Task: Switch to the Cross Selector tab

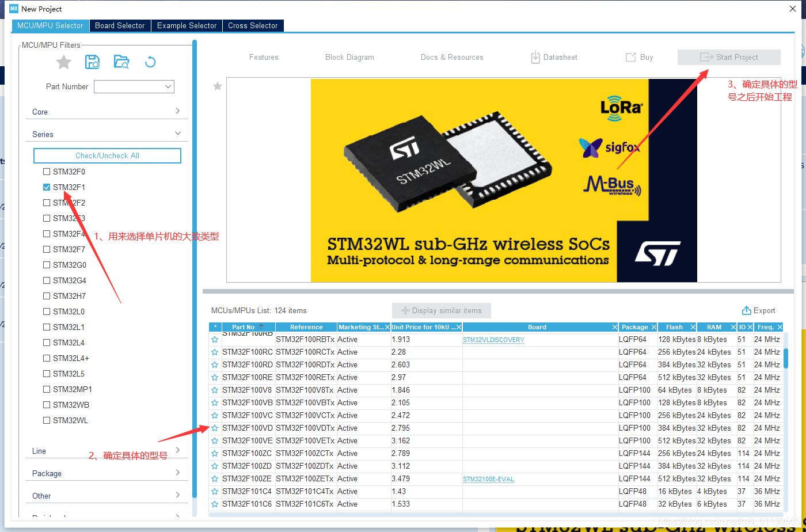Action: click(253, 25)
